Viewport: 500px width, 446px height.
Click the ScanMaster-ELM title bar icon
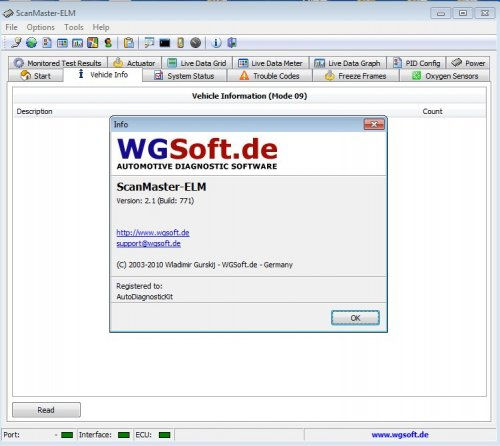[x=8, y=13]
